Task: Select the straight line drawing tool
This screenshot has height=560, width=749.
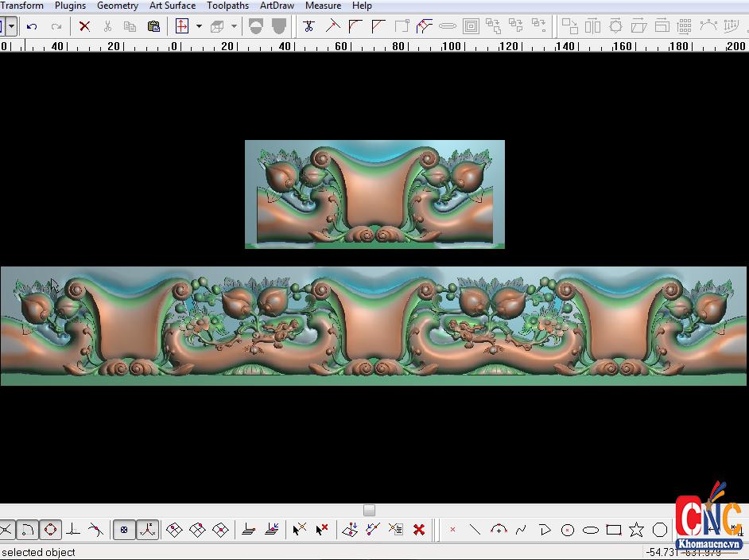Action: (475, 530)
